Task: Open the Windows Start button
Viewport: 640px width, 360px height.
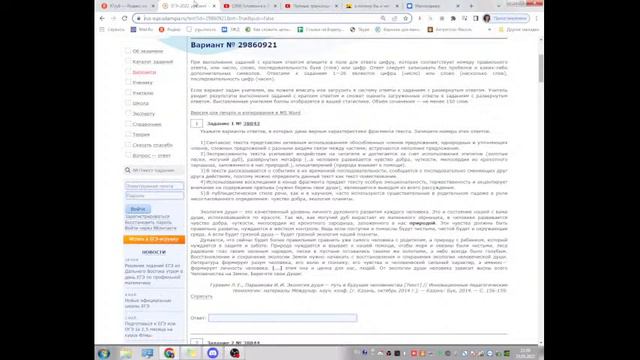Action: pyautogui.click(x=104, y=353)
